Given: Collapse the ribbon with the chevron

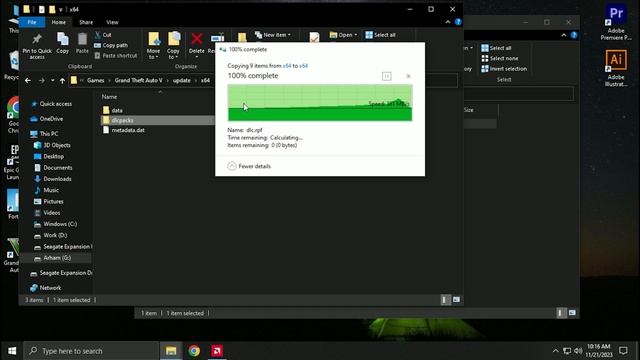Looking at the screenshot, I should pyautogui.click(x=448, y=22).
